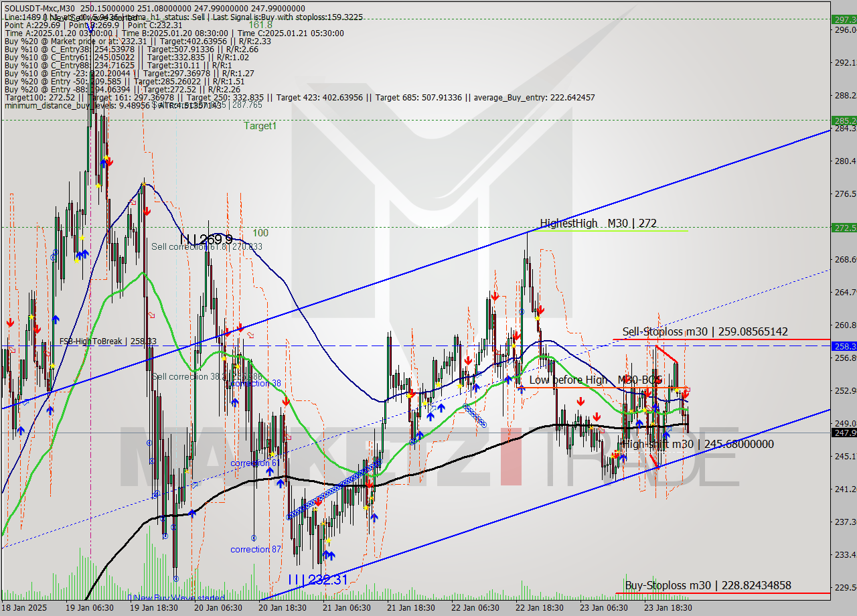Click the Target100: 272.52 targets line
The width and height of the screenshot is (857, 616).
point(299,97)
